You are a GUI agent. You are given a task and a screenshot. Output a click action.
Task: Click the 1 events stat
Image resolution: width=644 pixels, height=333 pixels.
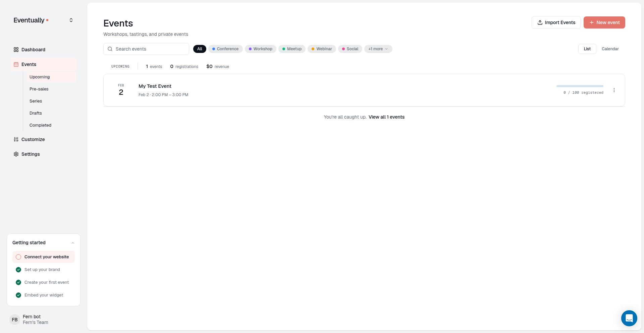(154, 67)
